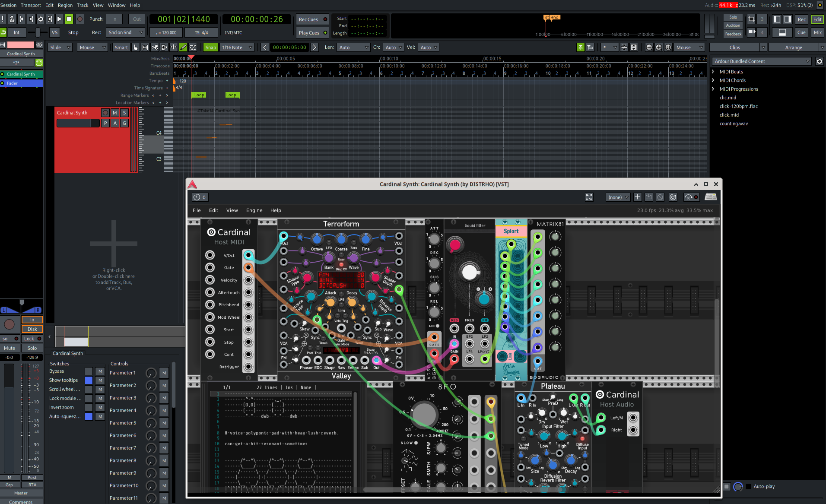Open the Snd on Snd record mode dropdown
This screenshot has width=826, height=504.
[x=125, y=32]
